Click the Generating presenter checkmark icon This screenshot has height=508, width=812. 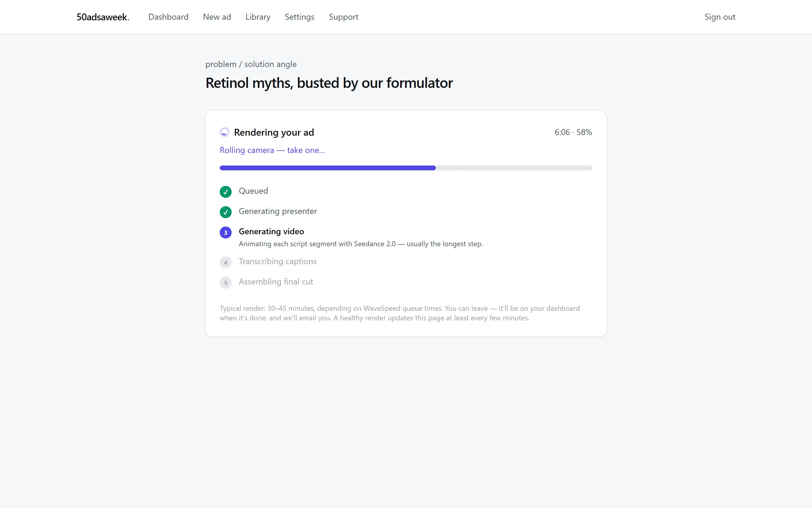225,212
